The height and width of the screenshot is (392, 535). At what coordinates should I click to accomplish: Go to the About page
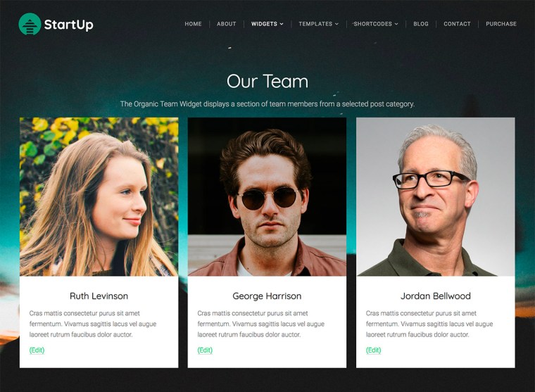click(226, 24)
